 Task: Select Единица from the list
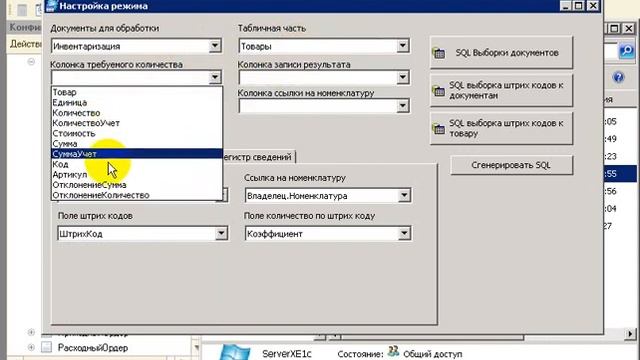tap(137, 102)
